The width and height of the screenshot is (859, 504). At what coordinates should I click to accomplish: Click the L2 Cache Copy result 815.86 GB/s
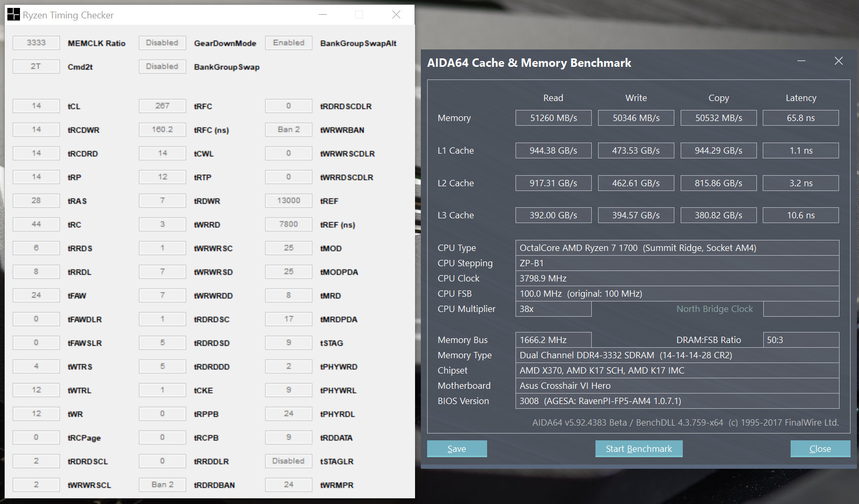pyautogui.click(x=719, y=183)
